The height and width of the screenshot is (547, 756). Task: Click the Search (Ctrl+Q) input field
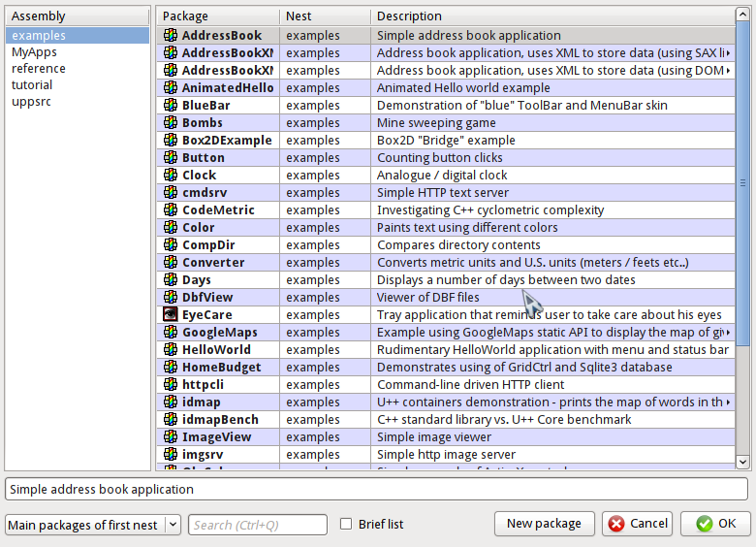257,525
